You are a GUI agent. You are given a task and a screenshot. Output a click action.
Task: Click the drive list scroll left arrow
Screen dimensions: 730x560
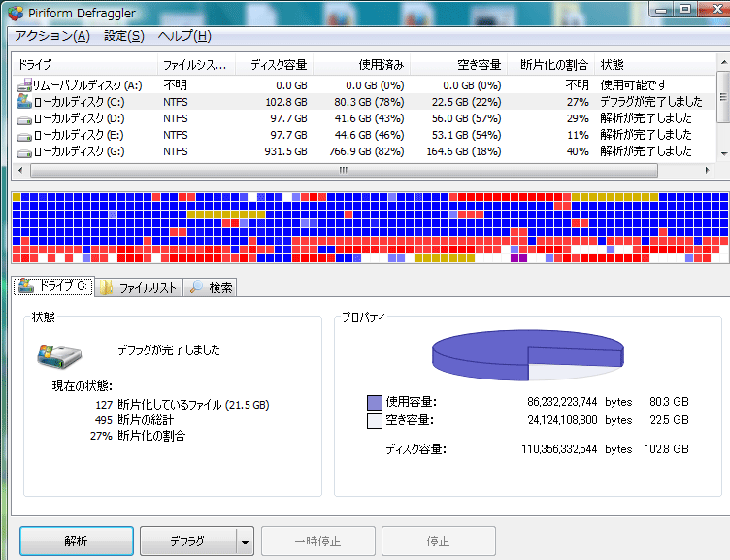click(20, 171)
